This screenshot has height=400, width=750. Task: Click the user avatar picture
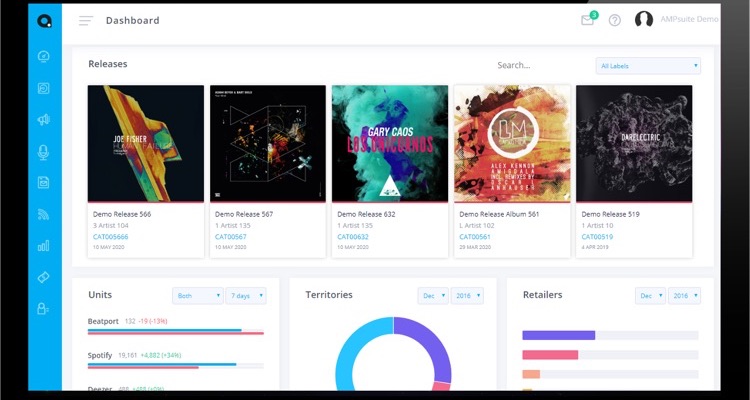point(644,20)
